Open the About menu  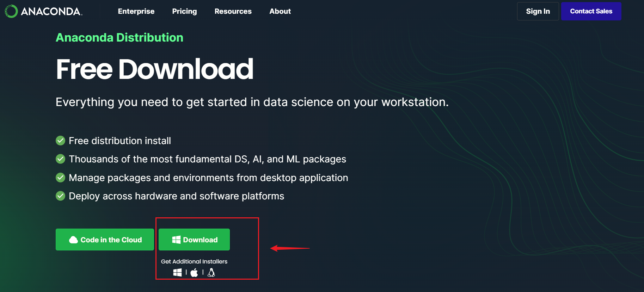(x=280, y=11)
